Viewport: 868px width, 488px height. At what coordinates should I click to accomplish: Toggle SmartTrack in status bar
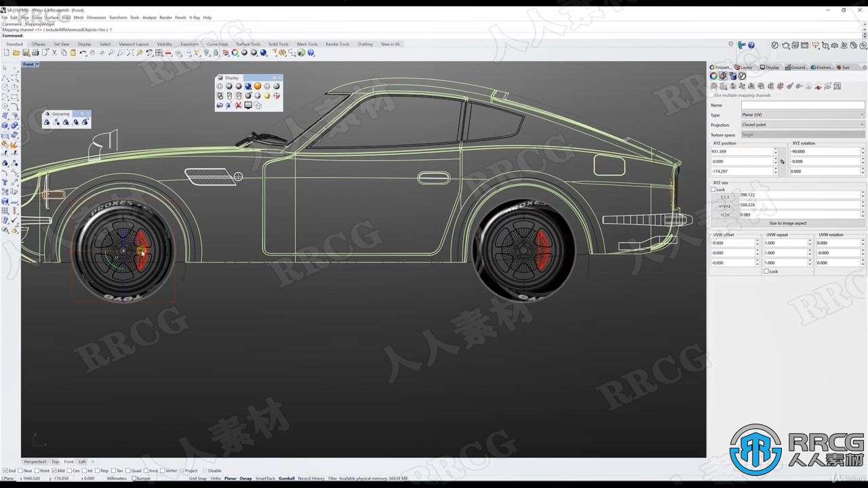coord(265,479)
